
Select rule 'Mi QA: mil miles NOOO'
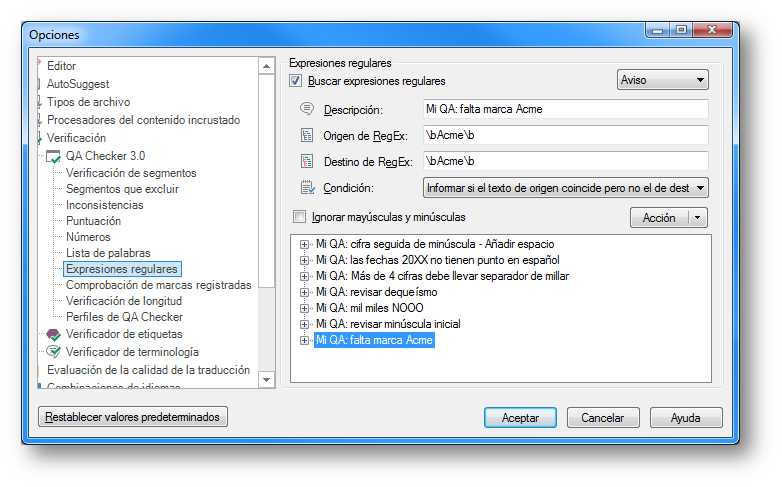point(370,308)
